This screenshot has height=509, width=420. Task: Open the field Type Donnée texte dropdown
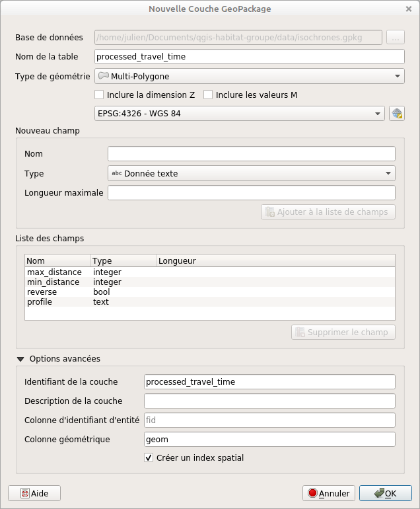252,173
